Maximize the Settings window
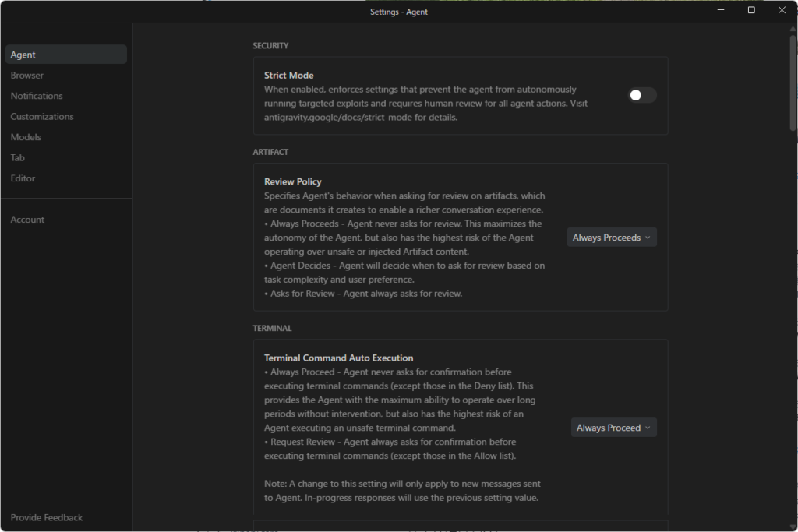Image resolution: width=798 pixels, height=532 pixels. pyautogui.click(x=751, y=10)
